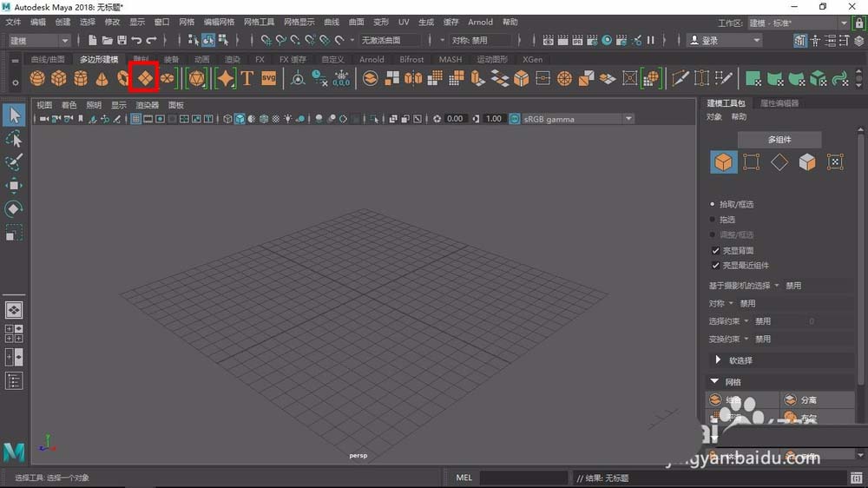Open the 编辑网格 menu

coord(219,22)
